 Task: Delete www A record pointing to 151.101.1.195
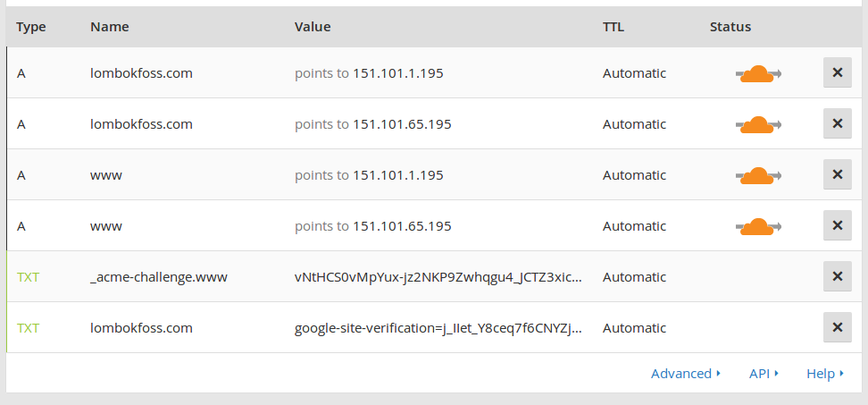(x=837, y=174)
